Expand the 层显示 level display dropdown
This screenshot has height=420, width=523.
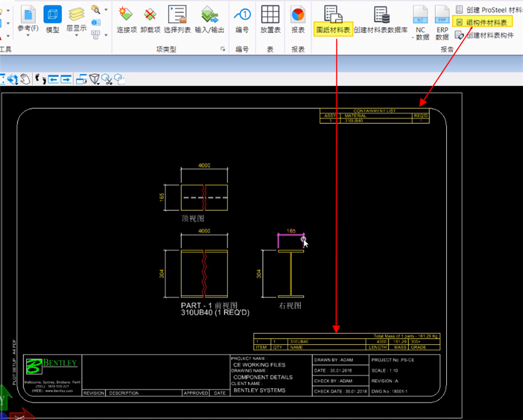pyautogui.click(x=76, y=36)
